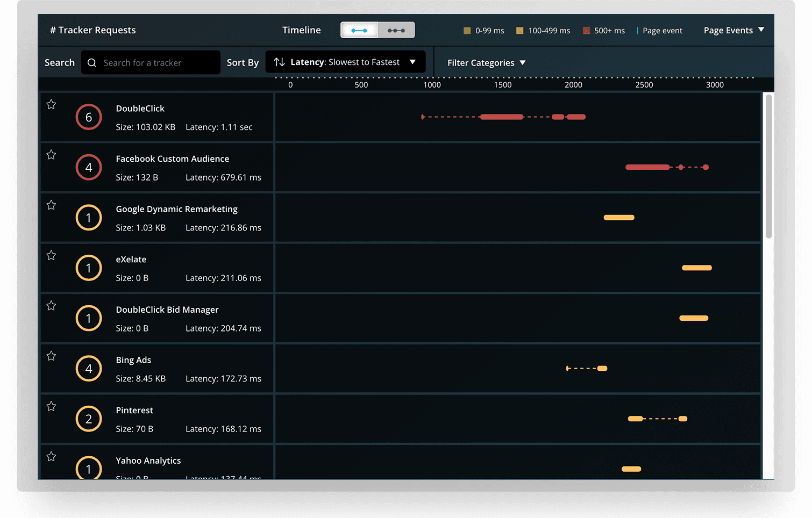Click the search magnifier icon
Screen dimensions: 812x518
[x=92, y=62]
